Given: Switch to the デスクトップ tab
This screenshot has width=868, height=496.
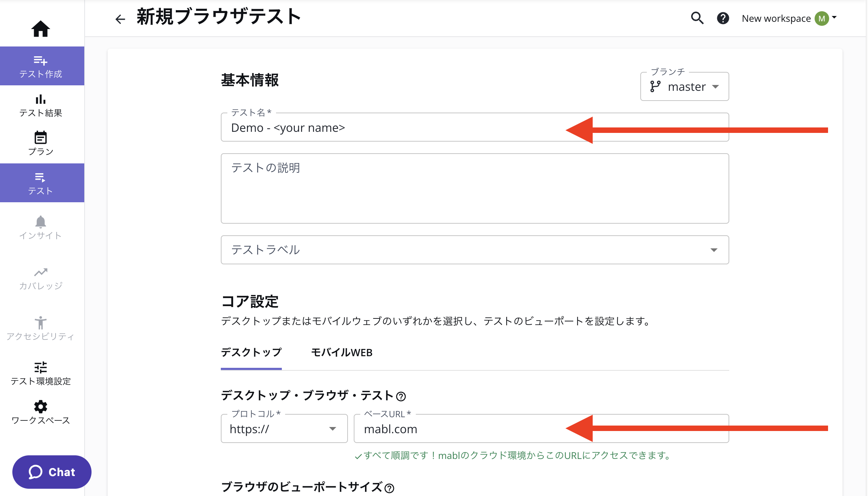Looking at the screenshot, I should point(251,353).
